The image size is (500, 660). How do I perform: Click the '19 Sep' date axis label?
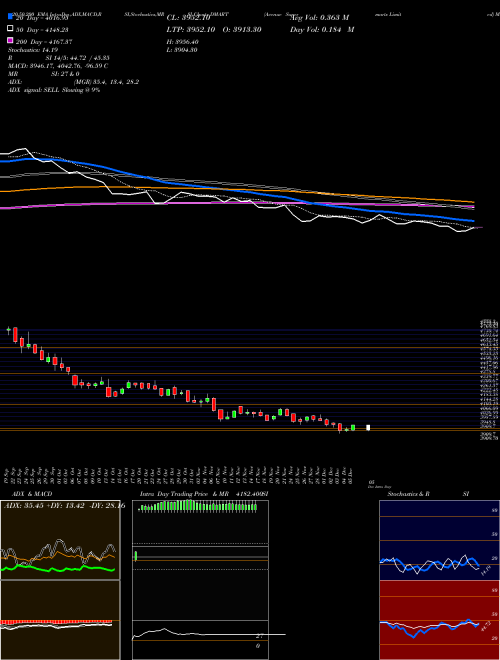[x=8, y=476]
